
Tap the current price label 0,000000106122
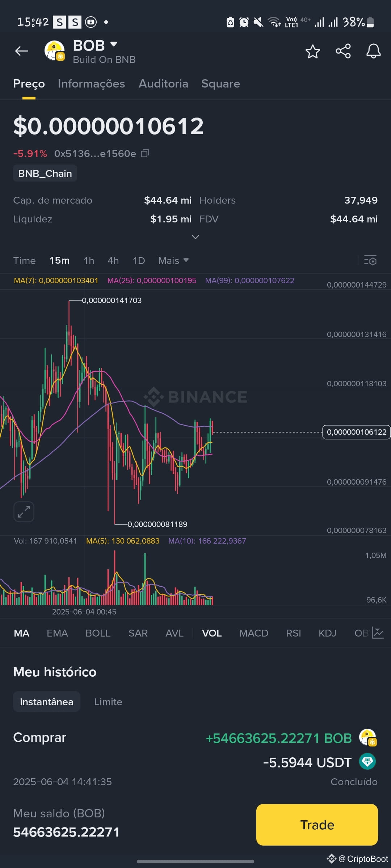(x=356, y=432)
